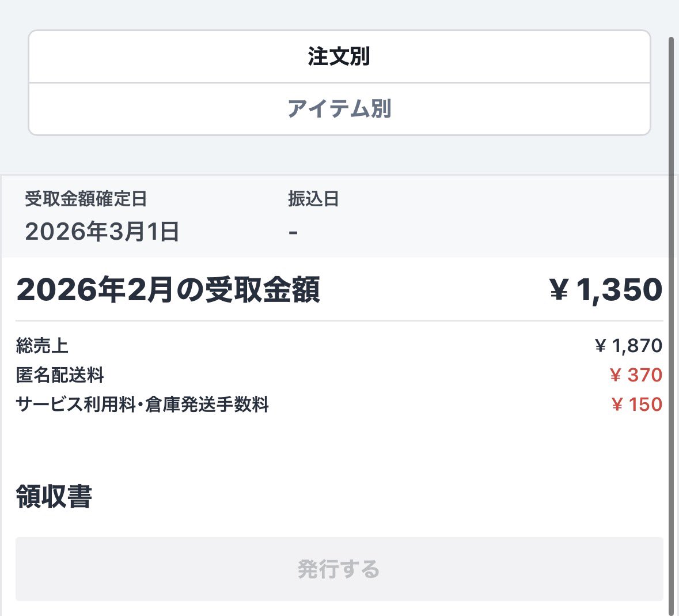The image size is (679, 616).
Task: Click the 受取金額確定日 label
Action: click(x=86, y=199)
